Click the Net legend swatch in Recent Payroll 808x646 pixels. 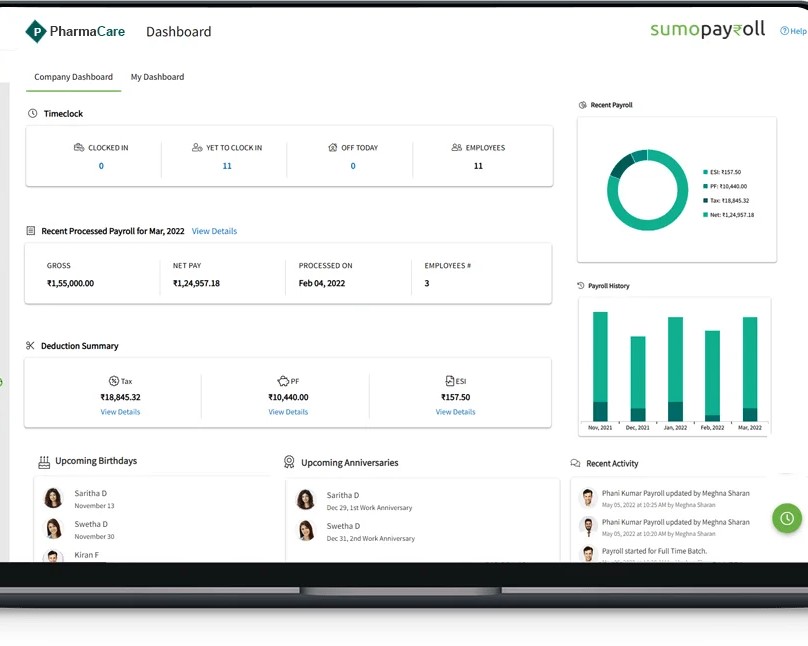pos(705,215)
